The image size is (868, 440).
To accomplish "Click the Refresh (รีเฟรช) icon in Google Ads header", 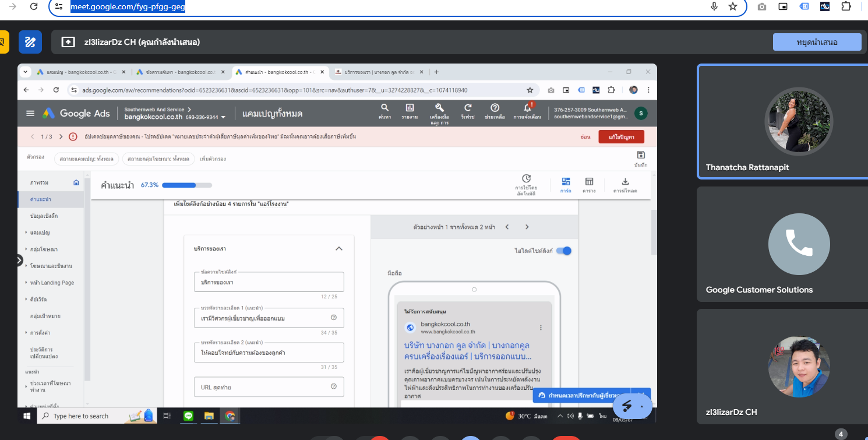I will point(468,108).
